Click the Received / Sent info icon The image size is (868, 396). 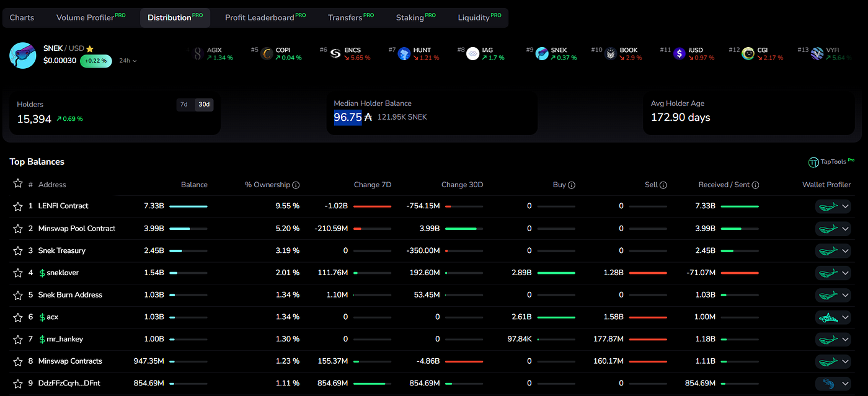coord(755,185)
